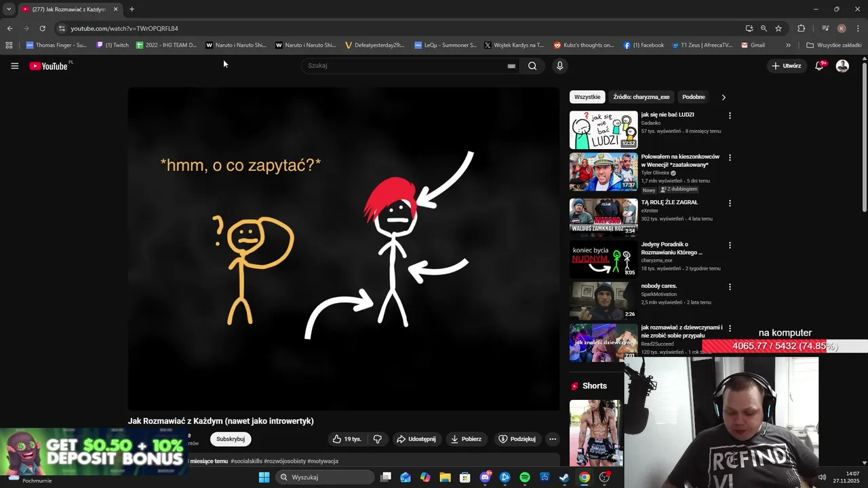The image size is (868, 488).
Task: Click the #socialskills hashtag
Action: tap(246, 461)
